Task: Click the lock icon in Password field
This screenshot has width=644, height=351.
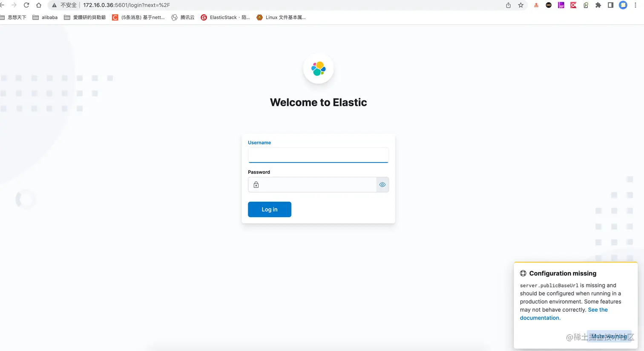Action: point(256,185)
